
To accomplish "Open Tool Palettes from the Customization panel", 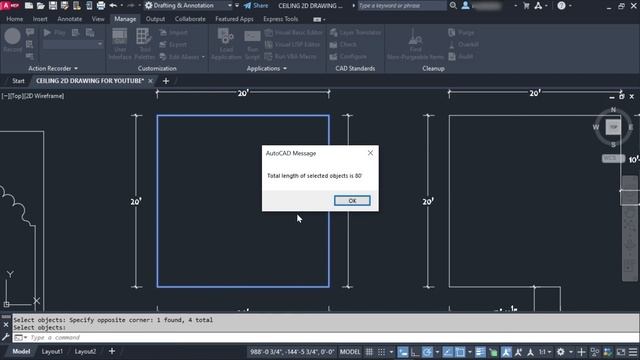I will [x=144, y=44].
